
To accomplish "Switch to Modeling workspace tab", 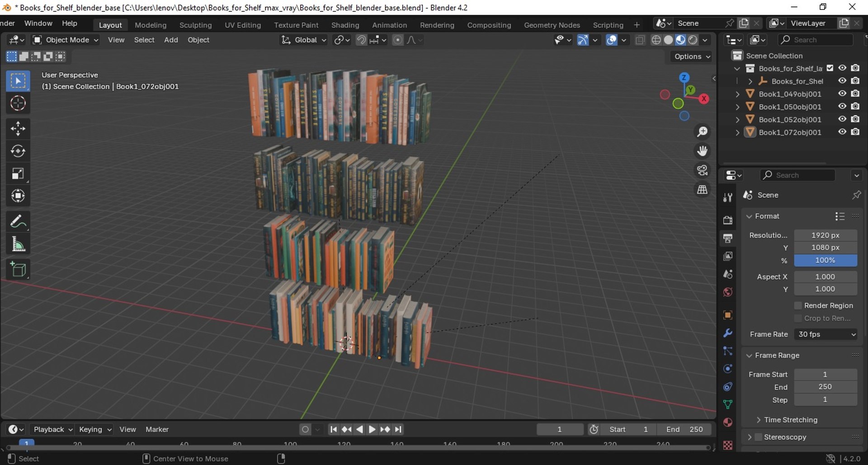I will (x=151, y=25).
